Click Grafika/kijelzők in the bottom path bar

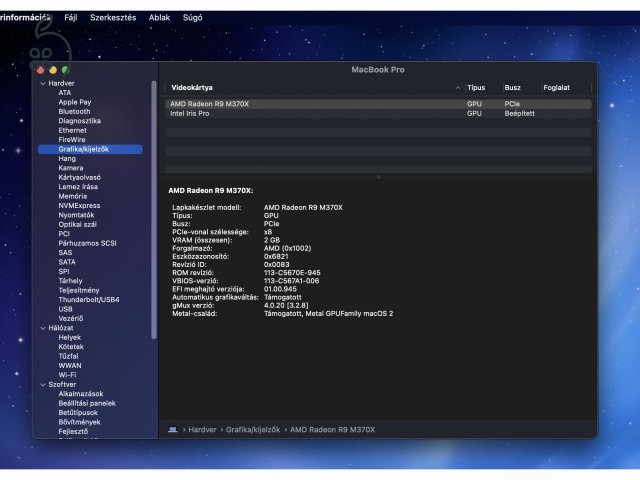click(x=253, y=430)
